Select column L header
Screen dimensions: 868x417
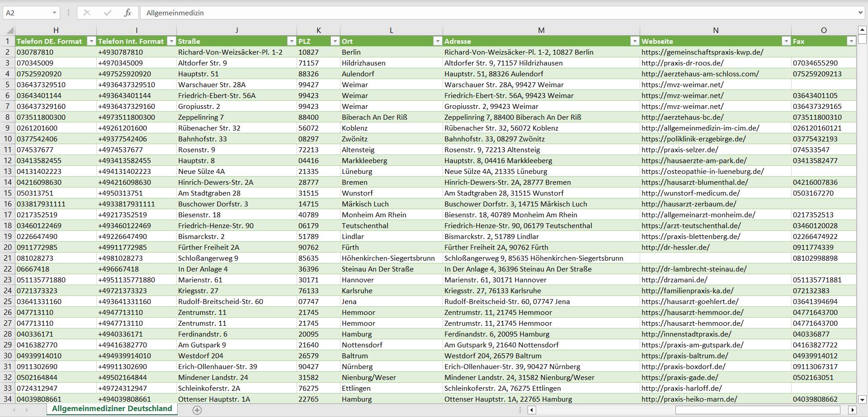click(392, 30)
